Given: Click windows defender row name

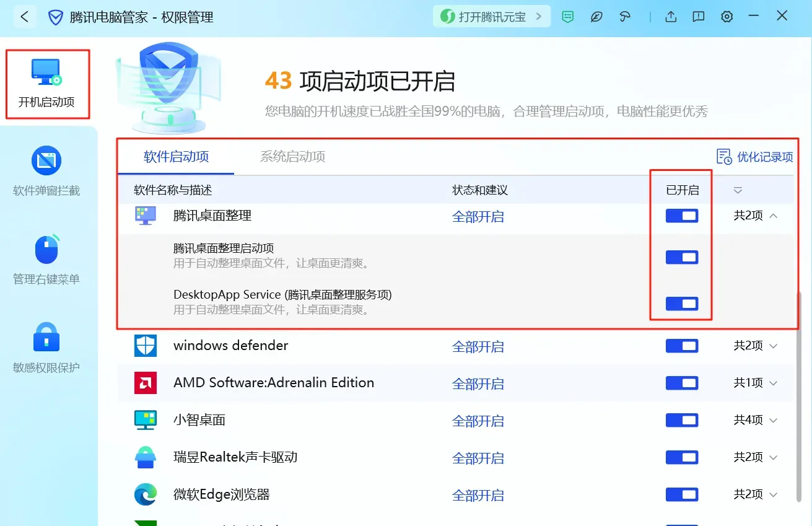Looking at the screenshot, I should [x=230, y=346].
